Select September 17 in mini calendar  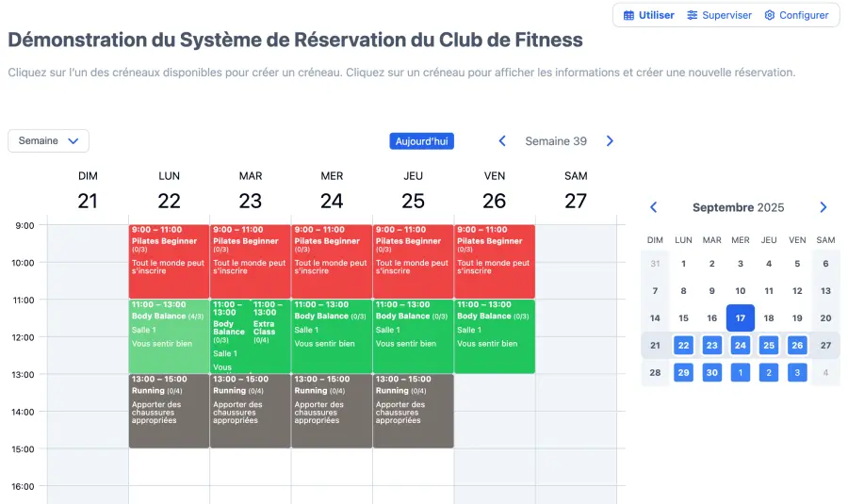click(741, 318)
